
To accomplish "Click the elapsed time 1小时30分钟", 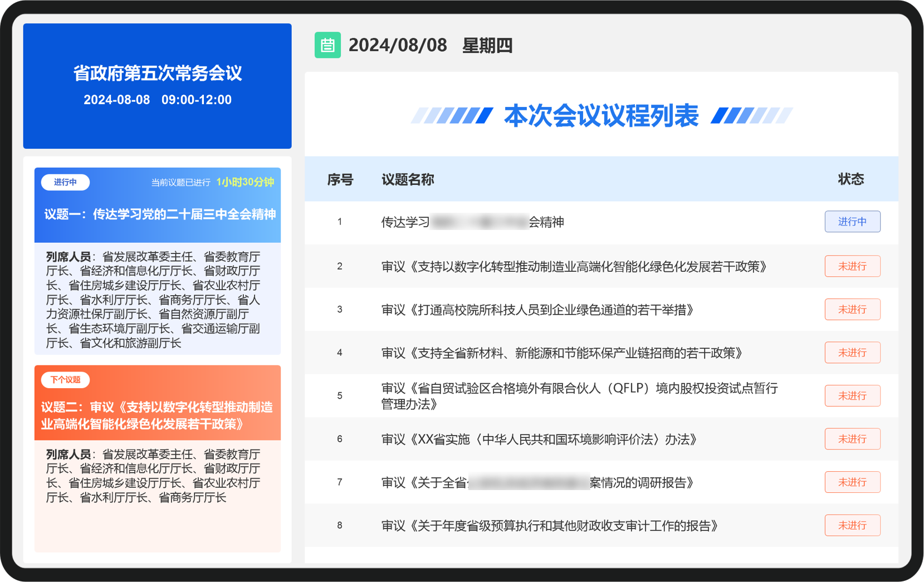I will click(x=245, y=182).
